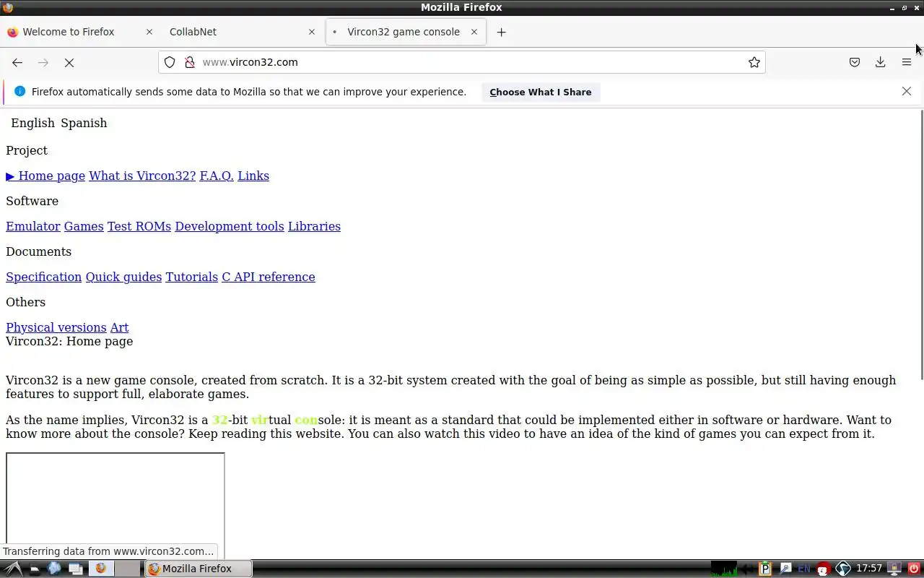Open the Specification document link
Image resolution: width=924 pixels, height=578 pixels.
[x=44, y=277]
